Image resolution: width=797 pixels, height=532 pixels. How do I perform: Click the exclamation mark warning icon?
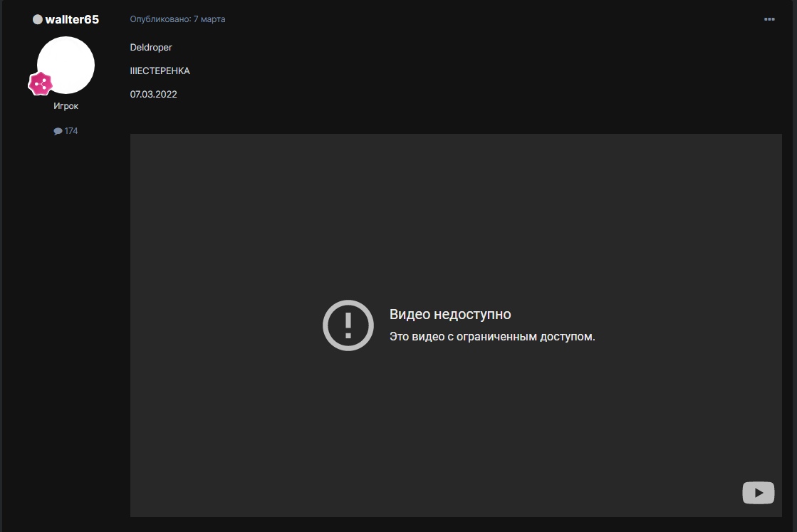tap(348, 325)
